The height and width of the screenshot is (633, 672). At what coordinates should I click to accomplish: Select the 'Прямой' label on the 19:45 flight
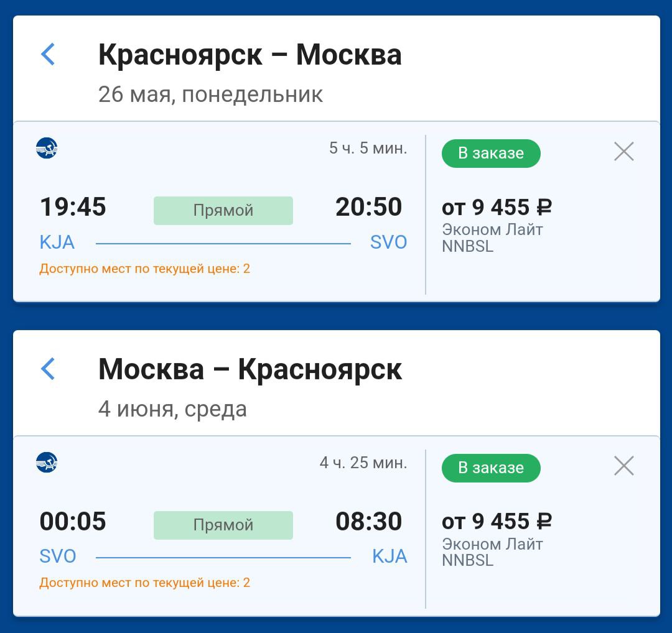click(x=223, y=211)
